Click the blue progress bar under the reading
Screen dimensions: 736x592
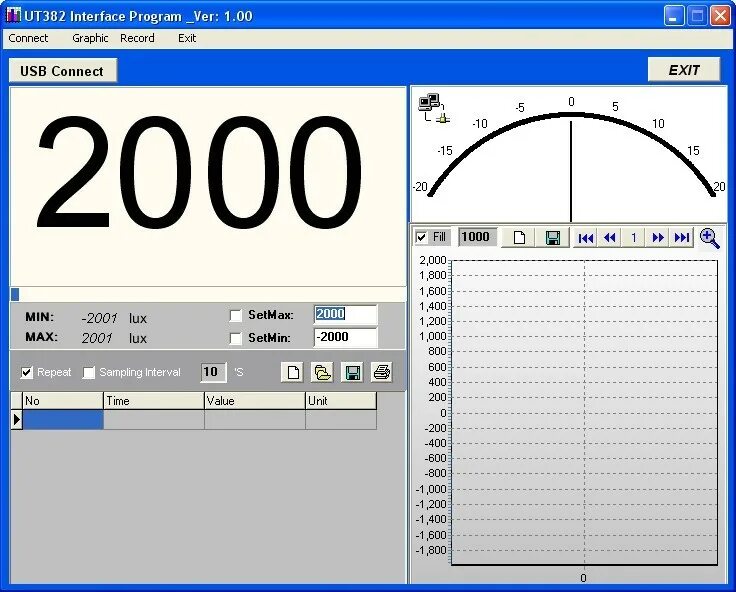click(x=15, y=294)
